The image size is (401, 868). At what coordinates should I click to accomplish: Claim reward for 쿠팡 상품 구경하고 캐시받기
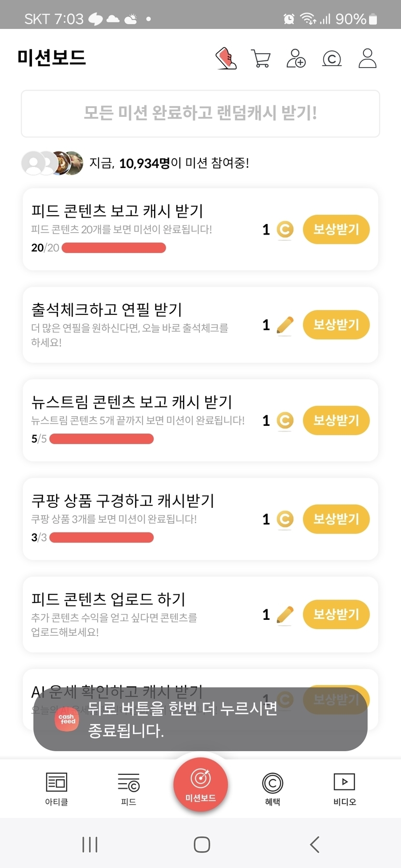click(336, 519)
